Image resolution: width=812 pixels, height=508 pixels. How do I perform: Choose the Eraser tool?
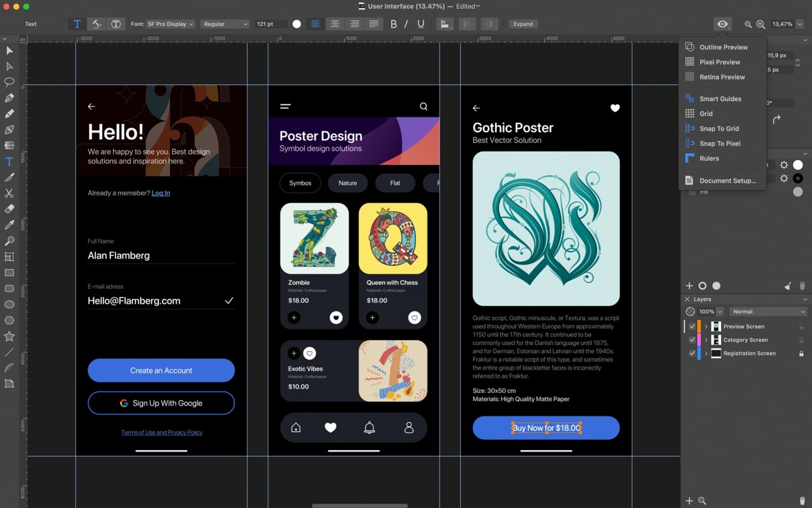pos(9,209)
